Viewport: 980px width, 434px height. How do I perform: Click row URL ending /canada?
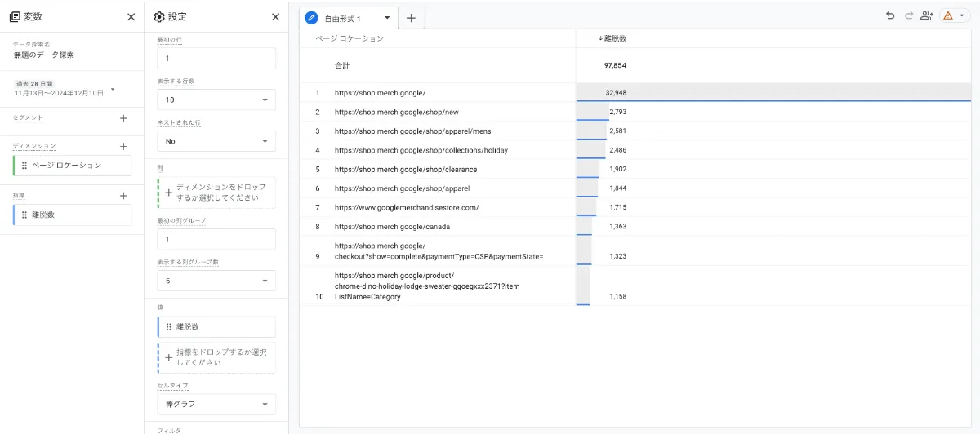click(x=392, y=227)
